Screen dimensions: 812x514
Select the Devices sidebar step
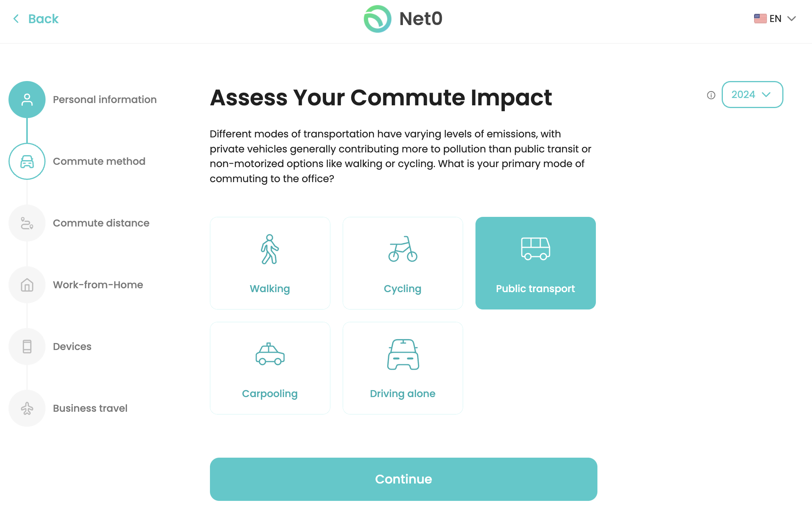[27, 346]
